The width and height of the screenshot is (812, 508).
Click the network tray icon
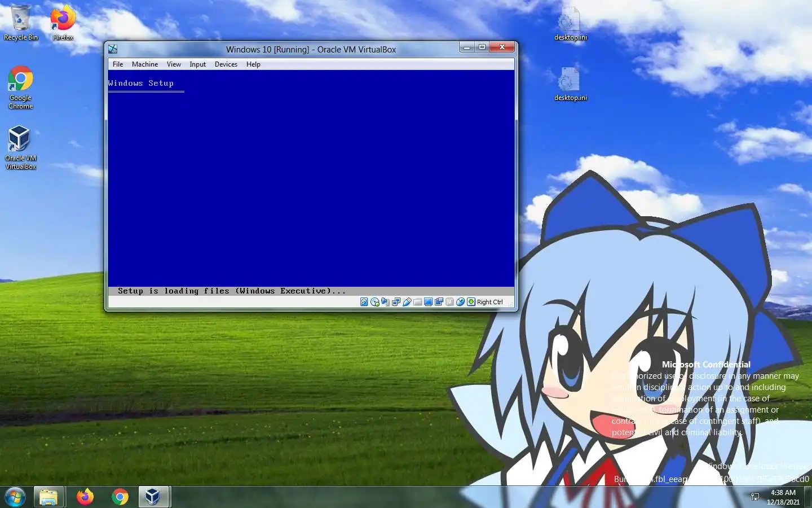pos(755,497)
